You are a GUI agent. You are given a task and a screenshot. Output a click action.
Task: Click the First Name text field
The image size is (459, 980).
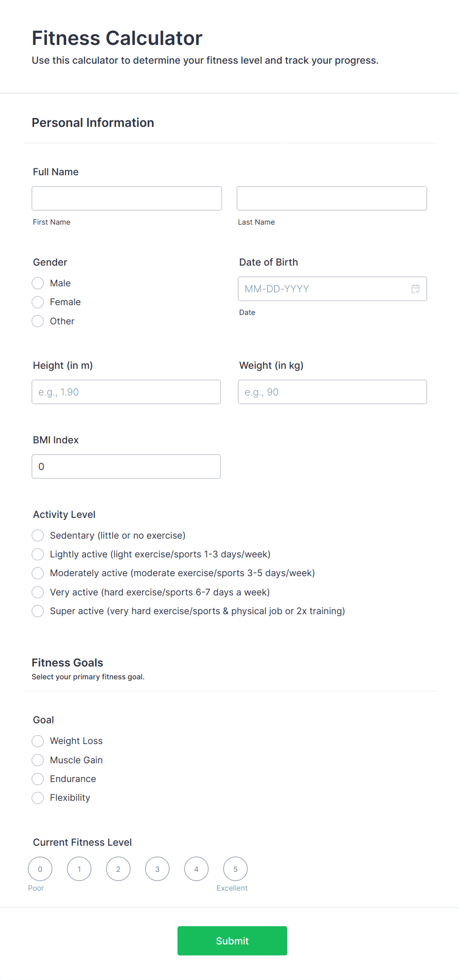[127, 198]
